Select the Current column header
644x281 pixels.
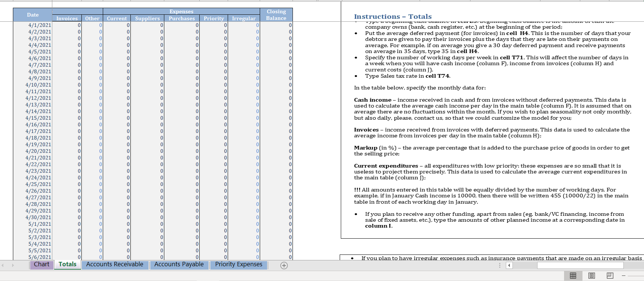117,18
